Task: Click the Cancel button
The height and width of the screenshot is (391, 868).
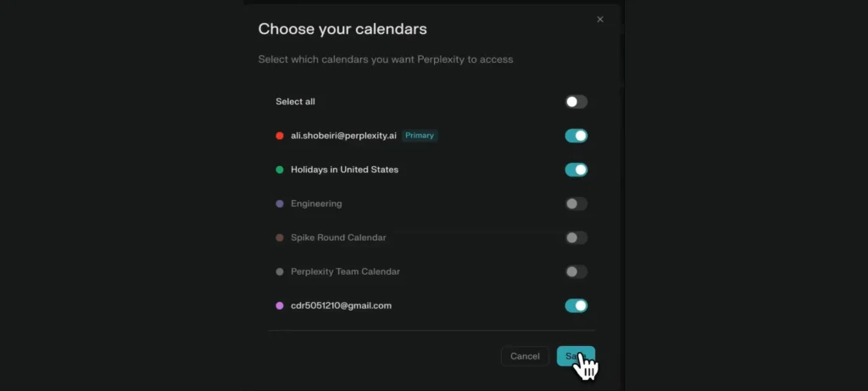Action: click(525, 356)
